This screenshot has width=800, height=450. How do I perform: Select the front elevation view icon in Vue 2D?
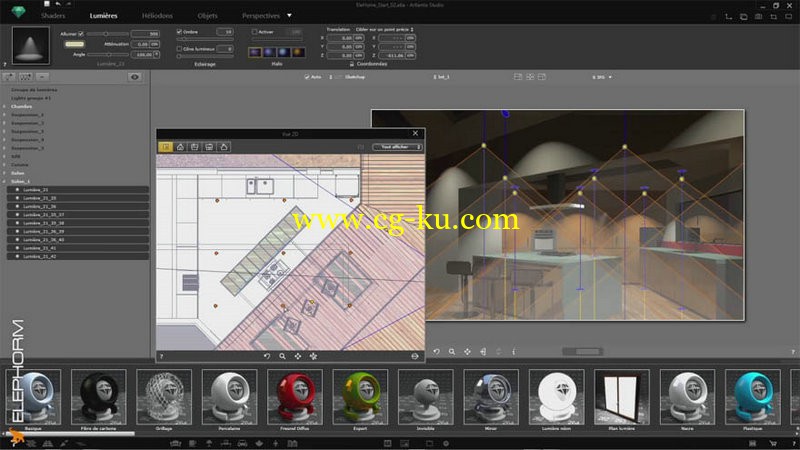[x=180, y=147]
